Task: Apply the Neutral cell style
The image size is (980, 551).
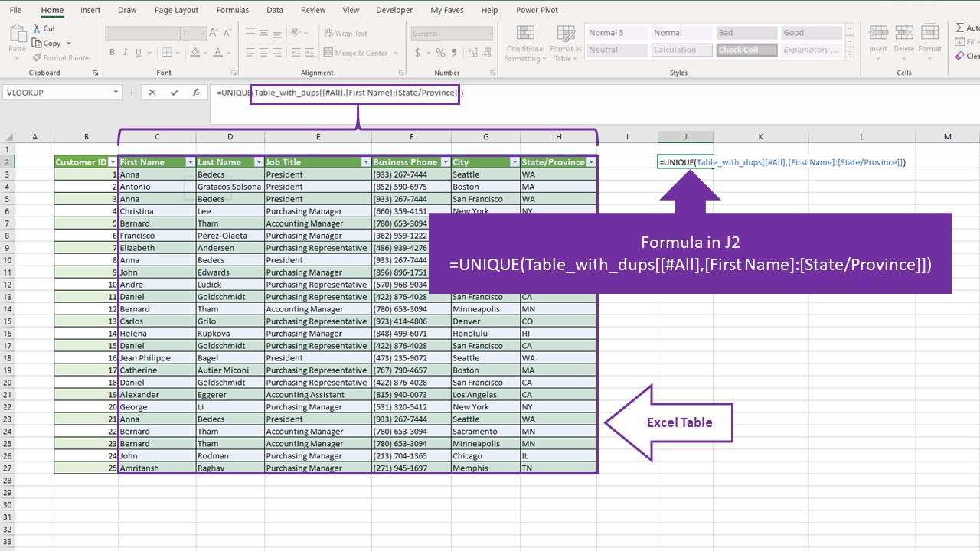Action: [x=618, y=50]
